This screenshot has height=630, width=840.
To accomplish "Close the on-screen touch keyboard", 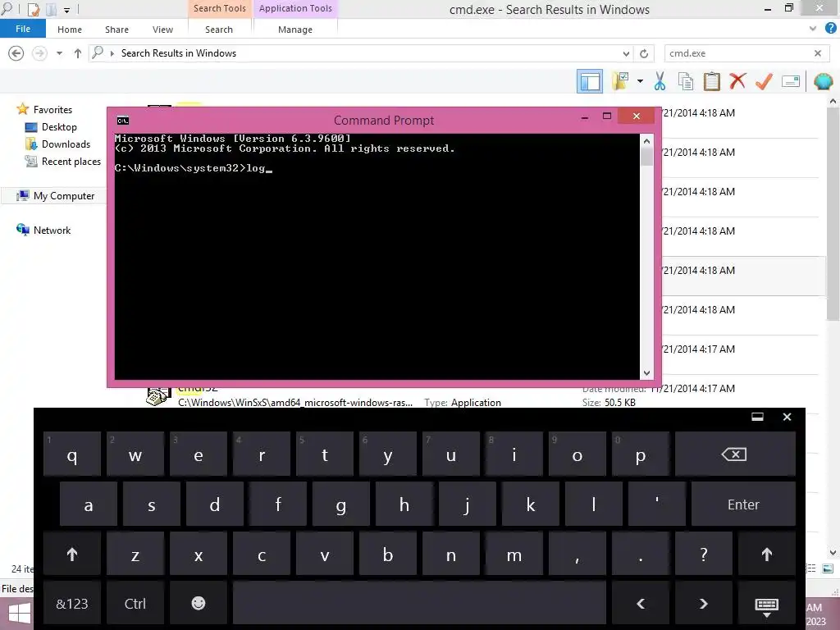I will click(x=787, y=417).
